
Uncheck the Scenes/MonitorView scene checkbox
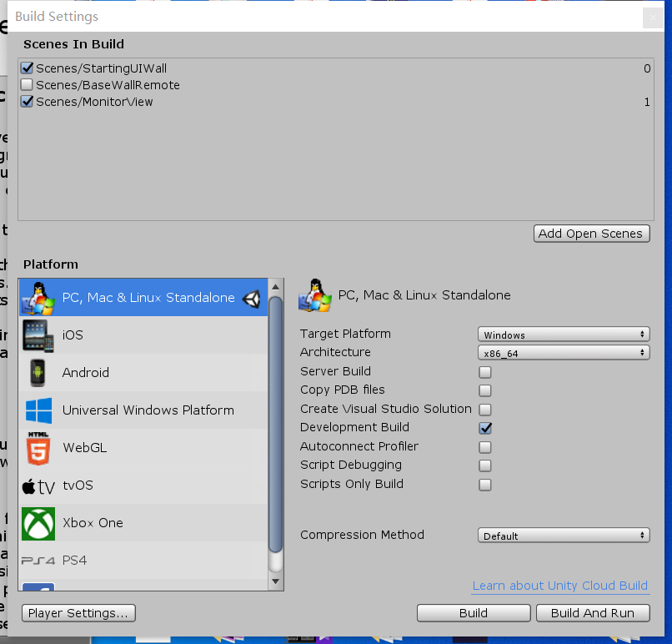[x=27, y=101]
